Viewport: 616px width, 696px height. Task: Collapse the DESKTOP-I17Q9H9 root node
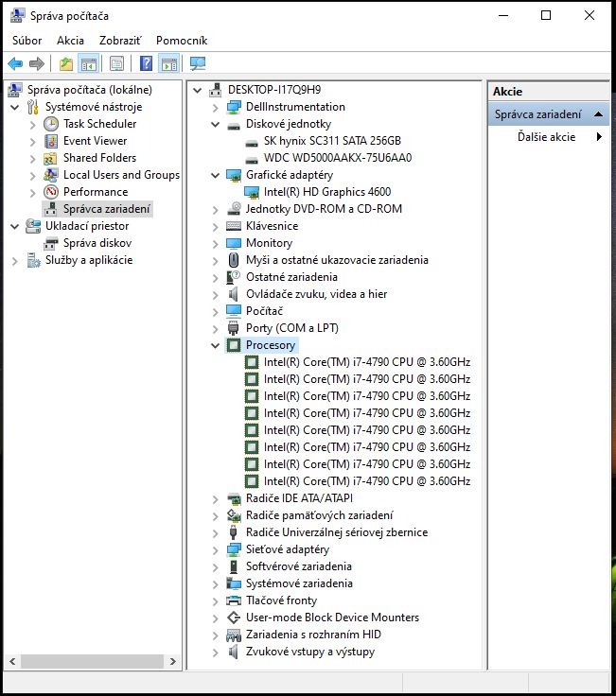198,90
